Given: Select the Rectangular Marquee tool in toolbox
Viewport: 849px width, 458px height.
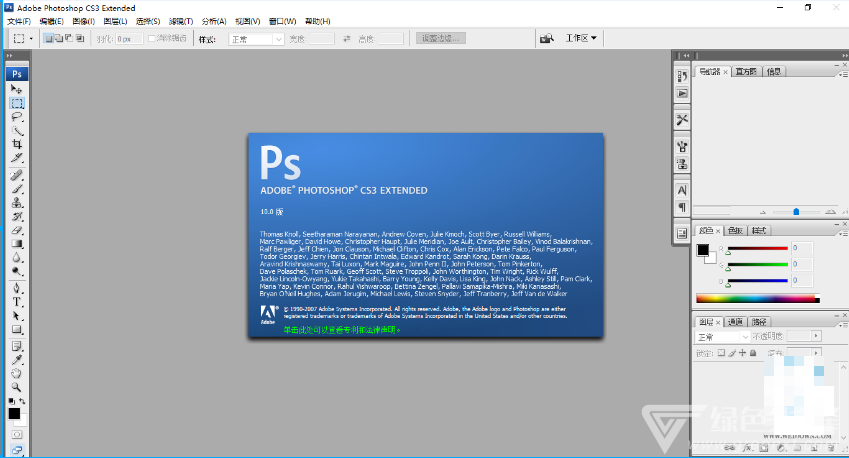Looking at the screenshot, I should coord(17,103).
